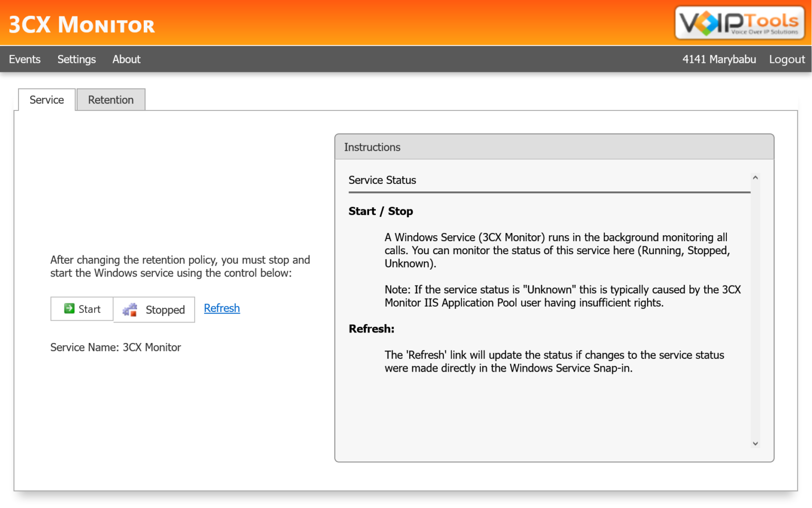
Task: Refresh the service status
Action: tap(222, 308)
